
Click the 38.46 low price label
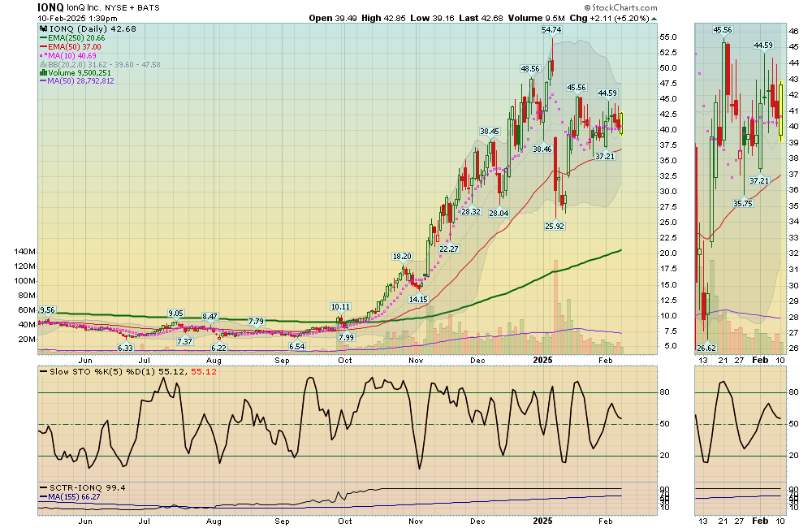pyautogui.click(x=542, y=149)
